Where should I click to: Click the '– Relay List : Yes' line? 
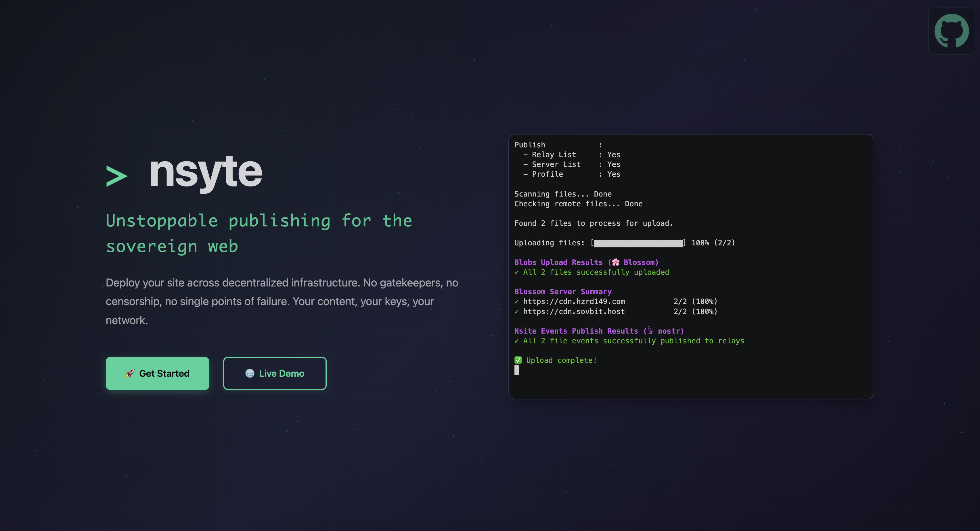coord(571,155)
